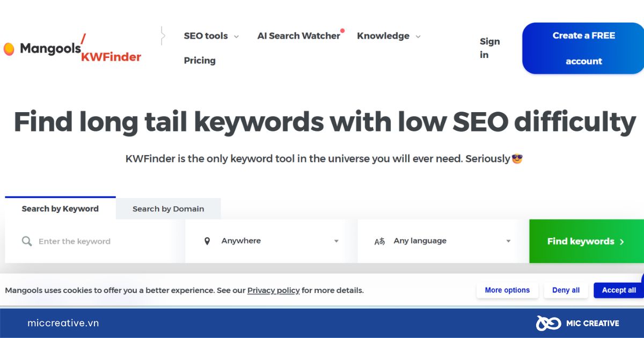
Task: Click the chevron divider beside the logo
Action: click(163, 36)
